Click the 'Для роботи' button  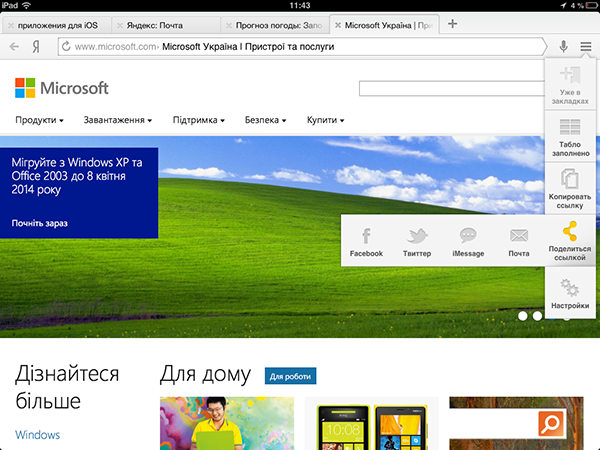[x=290, y=376]
